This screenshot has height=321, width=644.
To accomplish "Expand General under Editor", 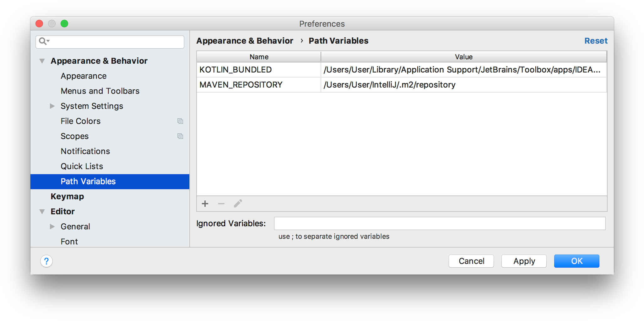I will click(52, 226).
